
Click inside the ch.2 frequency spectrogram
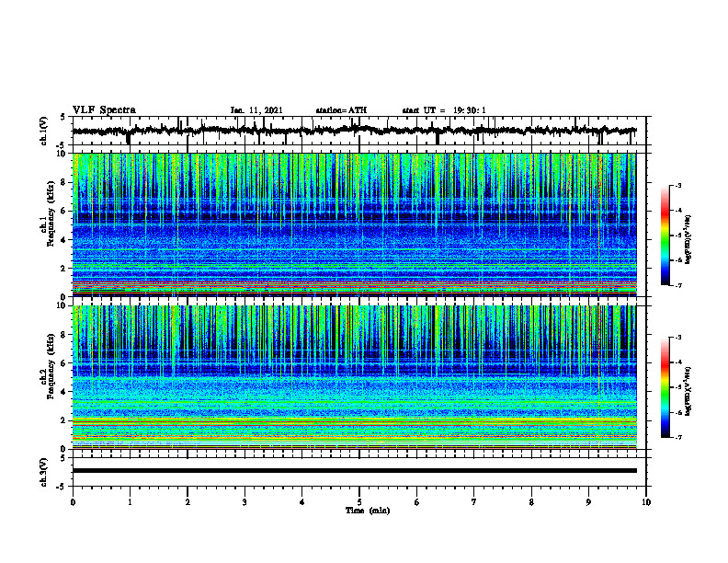click(x=354, y=377)
